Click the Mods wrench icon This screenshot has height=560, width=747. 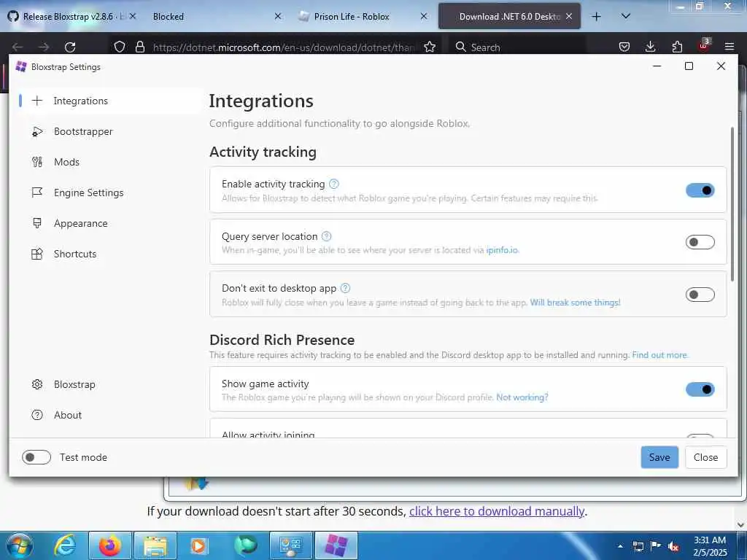pyautogui.click(x=37, y=162)
